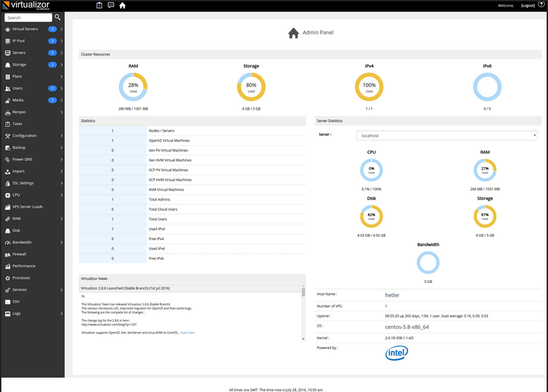Click the home icon in top bar
Image resolution: width=548 pixels, height=392 pixels.
pyautogui.click(x=123, y=5)
